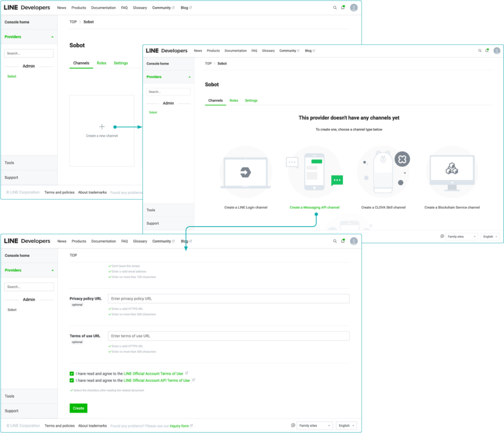Click the search icon in the middle window header
504x433 pixels.
tap(480, 50)
